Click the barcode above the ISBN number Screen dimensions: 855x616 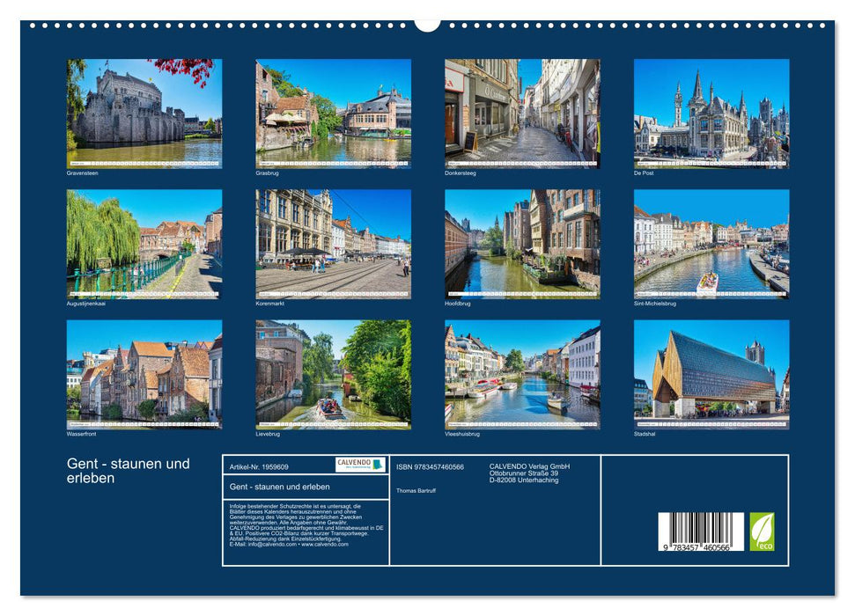(x=702, y=529)
